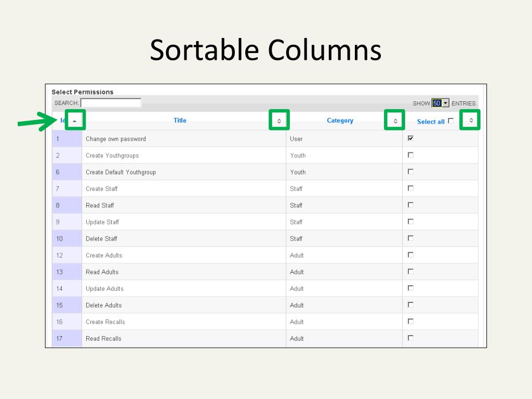
Task: Click the Update Adults title cell
Action: (184, 288)
